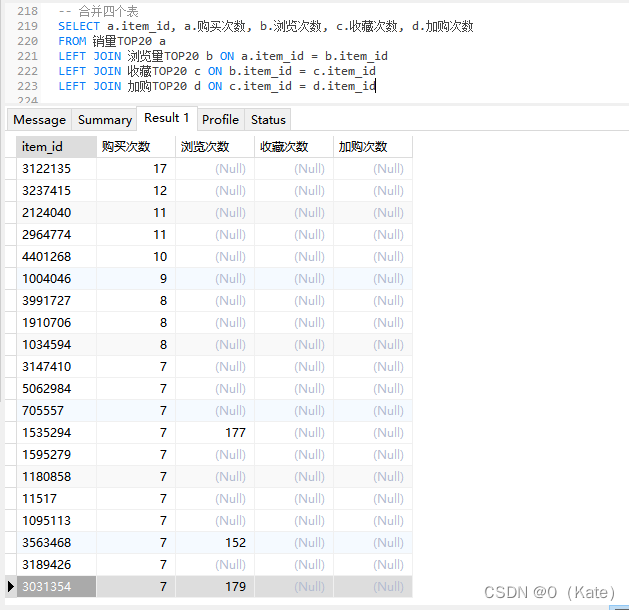Select cell with item_id 1034594
The width and height of the screenshot is (629, 610).
click(56, 345)
